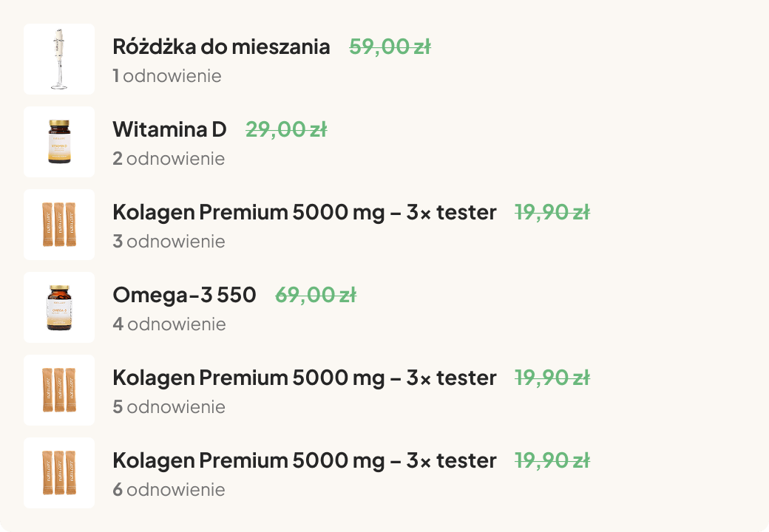Click the collagen sachets image for 6 odnowienie
Viewport: 769px width, 532px height.
(x=59, y=473)
